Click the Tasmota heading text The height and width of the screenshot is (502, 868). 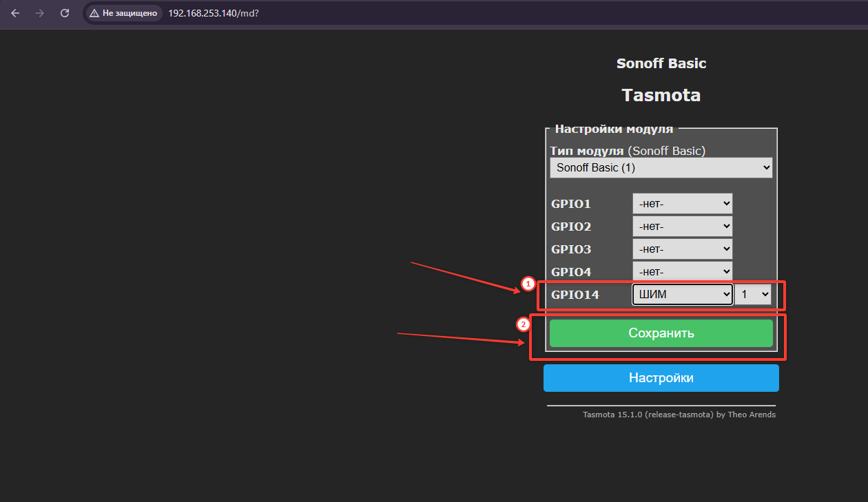click(x=661, y=95)
